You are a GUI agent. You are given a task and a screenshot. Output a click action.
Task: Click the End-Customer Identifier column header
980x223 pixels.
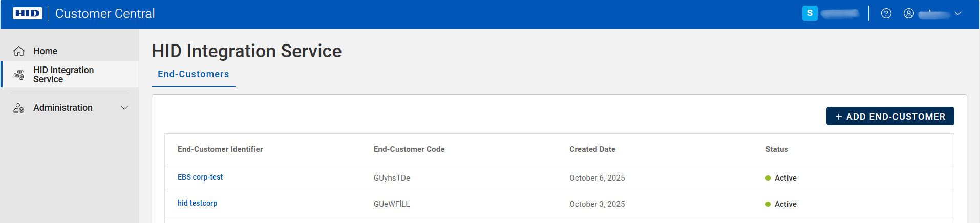pyautogui.click(x=220, y=149)
